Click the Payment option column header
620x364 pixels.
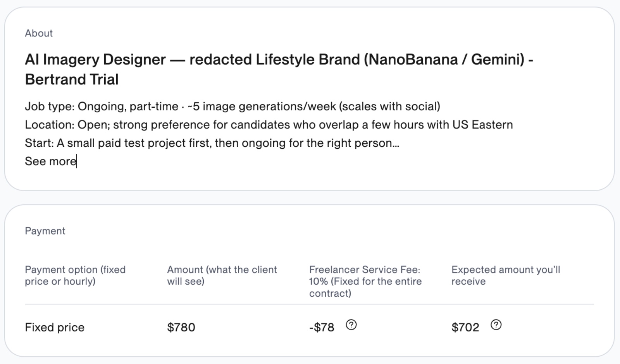coord(75,275)
